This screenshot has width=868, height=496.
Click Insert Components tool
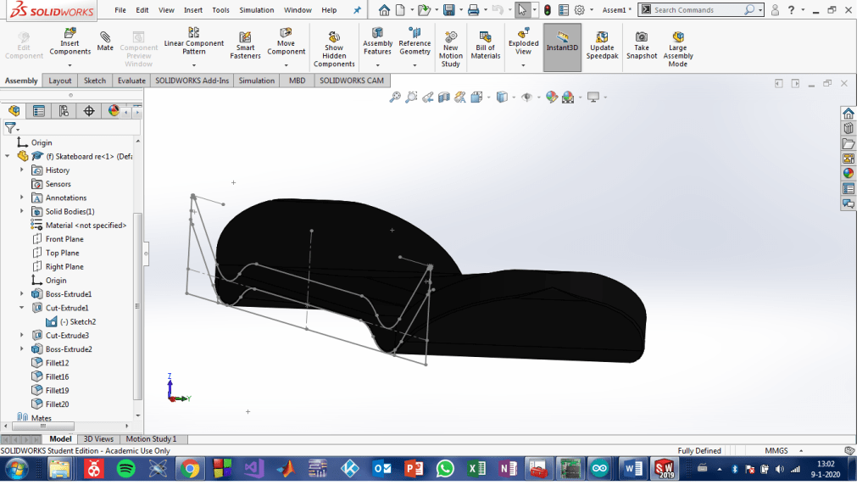(70, 42)
